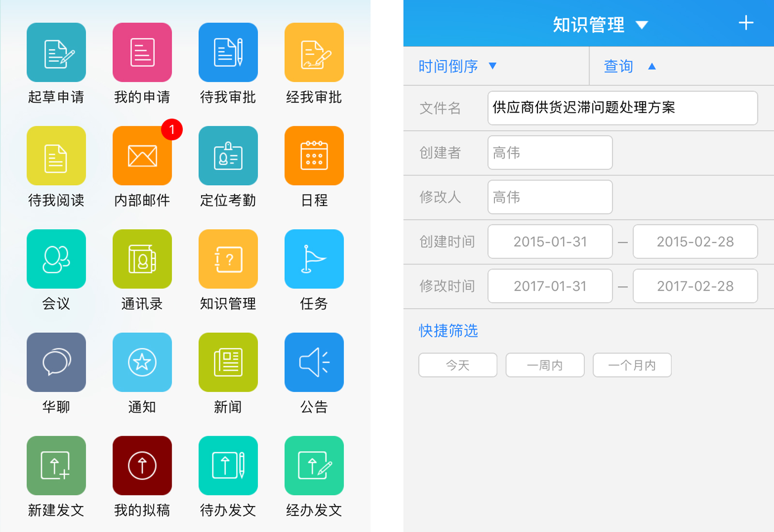
Task: Tap the 公告 announcement icon
Action: tap(314, 362)
